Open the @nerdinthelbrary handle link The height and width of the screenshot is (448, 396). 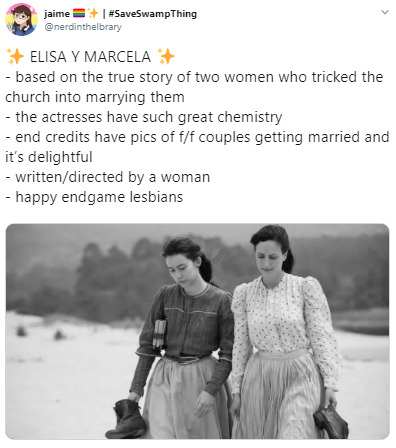[83, 27]
